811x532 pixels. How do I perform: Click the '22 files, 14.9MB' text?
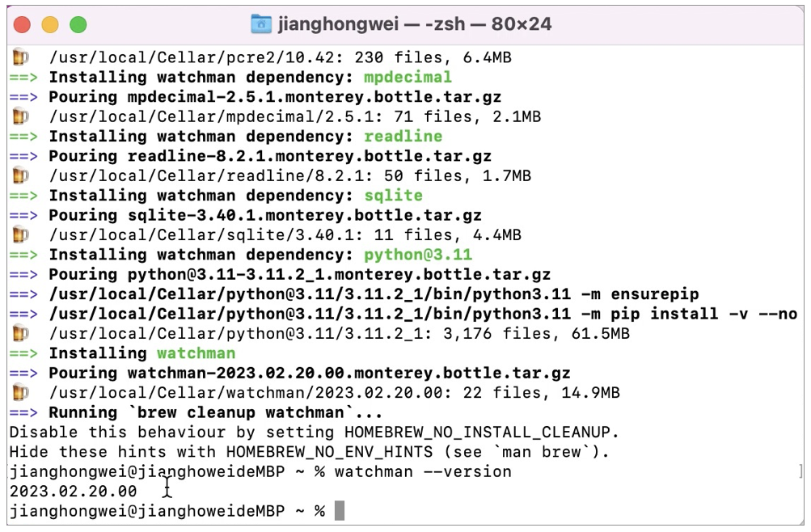(542, 392)
